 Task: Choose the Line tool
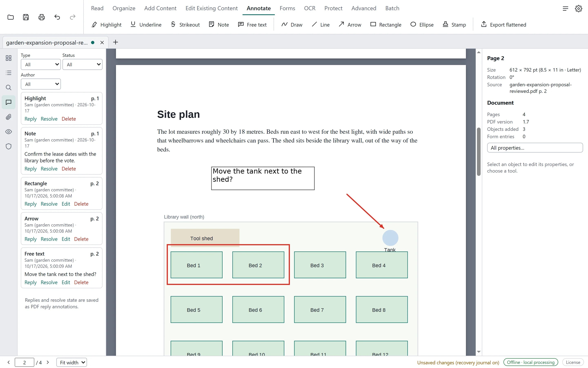tap(321, 25)
